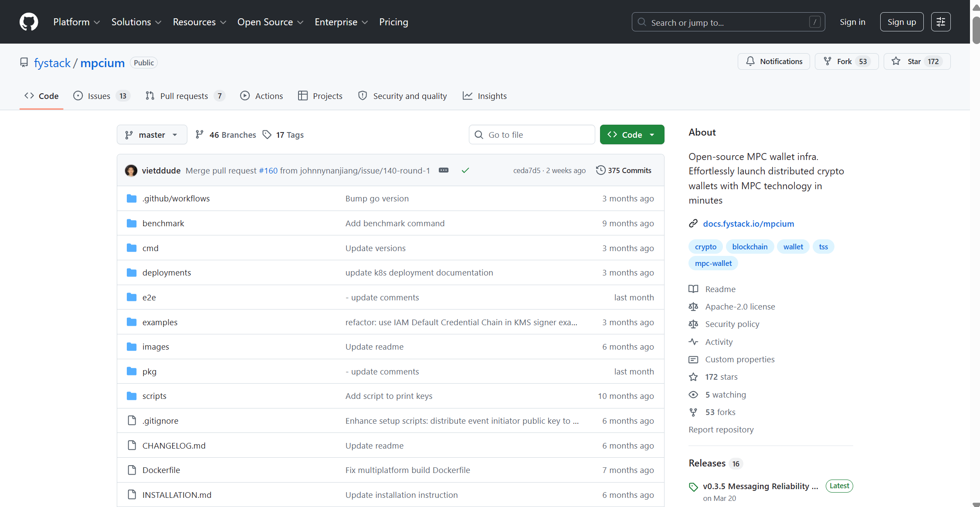Click the Report repository link
This screenshot has height=507, width=980.
coord(721,430)
